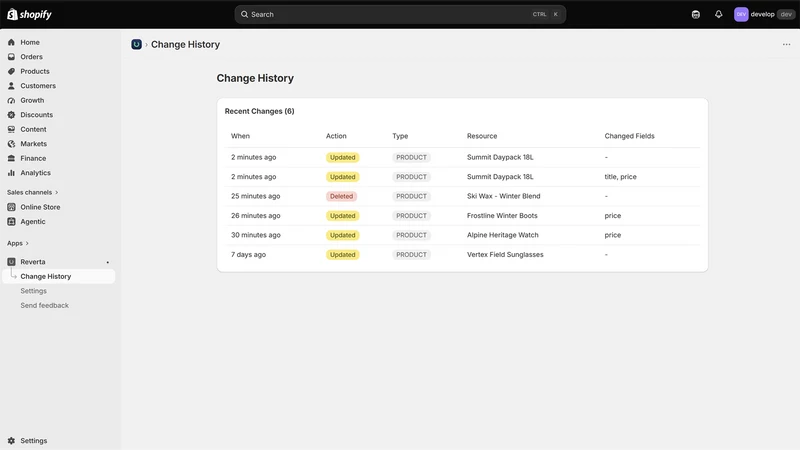Viewport: 800px width, 450px height.
Task: Open Products in the sidebar
Action: click(35, 71)
